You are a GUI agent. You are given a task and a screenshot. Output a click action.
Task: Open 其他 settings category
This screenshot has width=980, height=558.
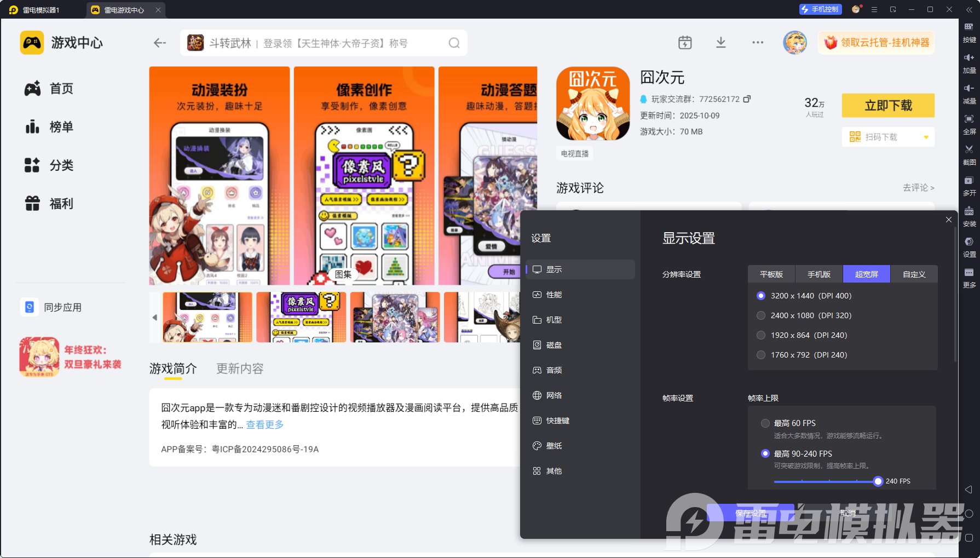pos(580,471)
